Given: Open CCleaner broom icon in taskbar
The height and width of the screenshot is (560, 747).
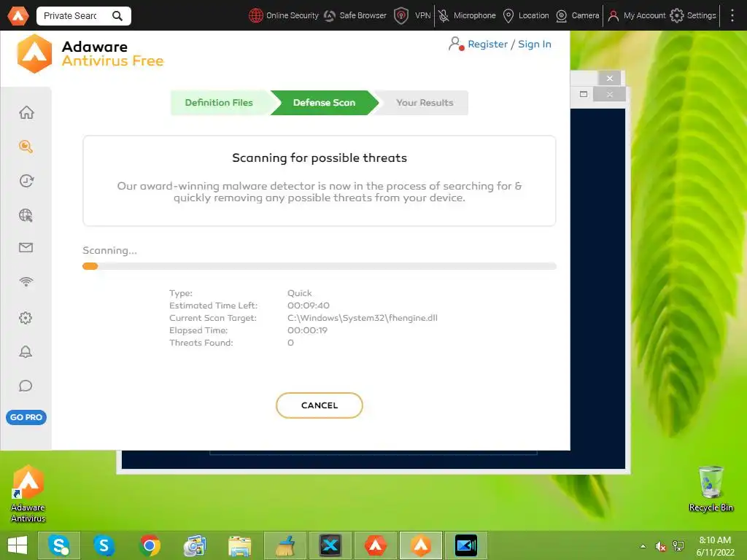Looking at the screenshot, I should [285, 545].
